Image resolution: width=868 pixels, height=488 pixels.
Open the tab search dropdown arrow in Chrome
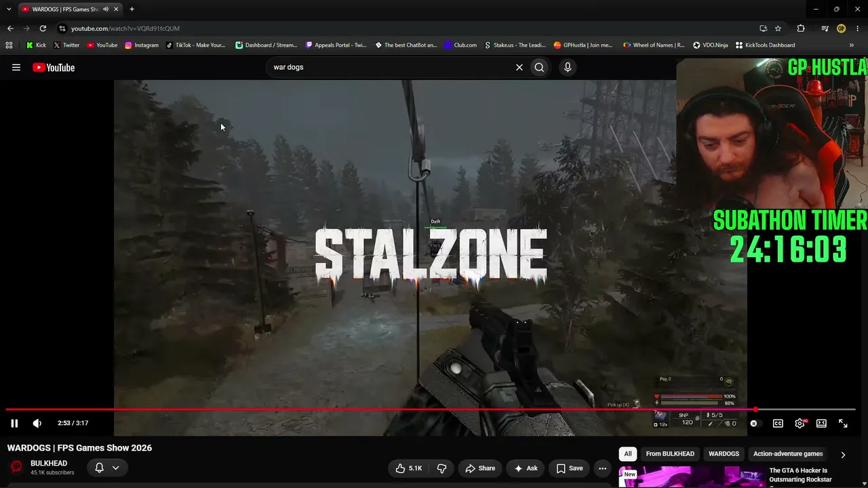coord(9,9)
